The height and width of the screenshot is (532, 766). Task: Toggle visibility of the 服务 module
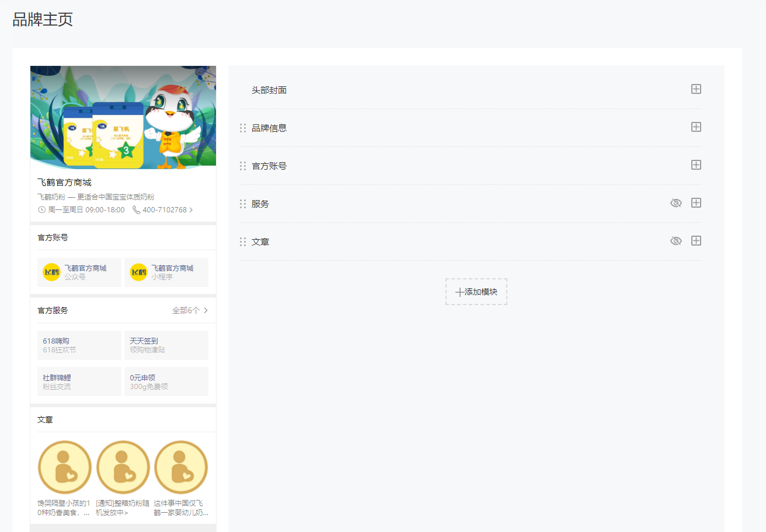(676, 203)
